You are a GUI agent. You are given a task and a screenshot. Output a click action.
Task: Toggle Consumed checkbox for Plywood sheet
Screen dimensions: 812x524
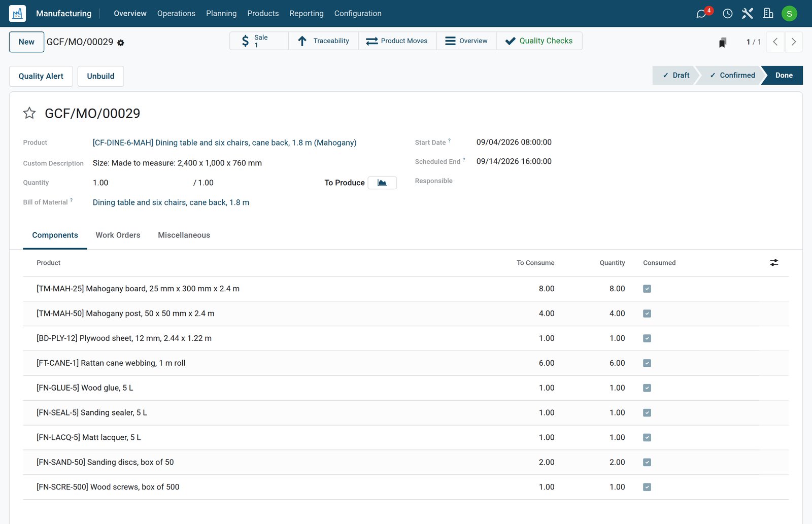pos(647,338)
